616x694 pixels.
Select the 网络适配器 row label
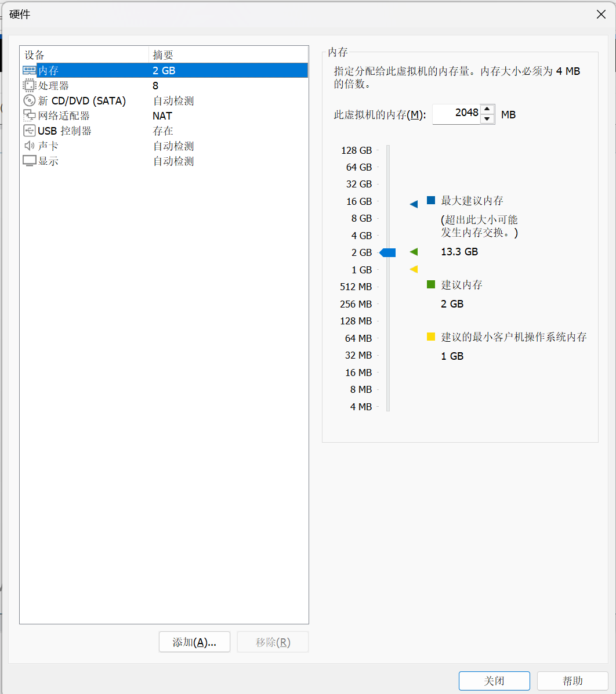(64, 116)
